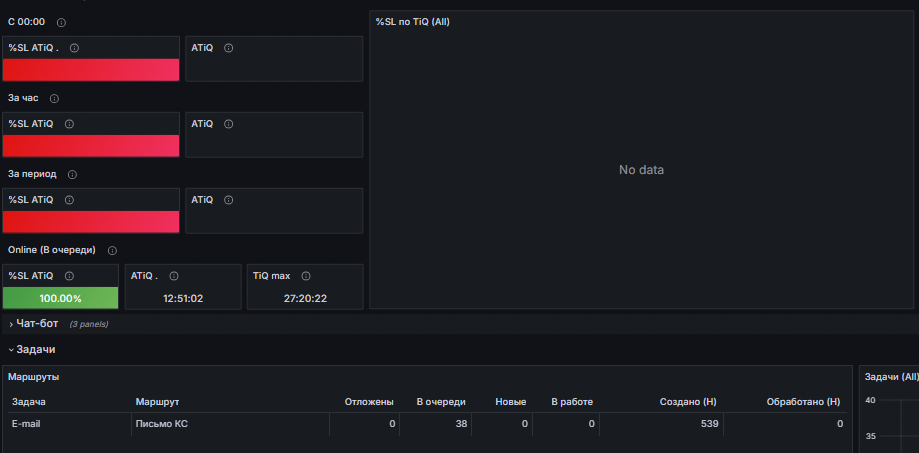The height and width of the screenshot is (453, 919).
Task: Click info icon of ATiQ panel under За час
Action: click(x=229, y=124)
